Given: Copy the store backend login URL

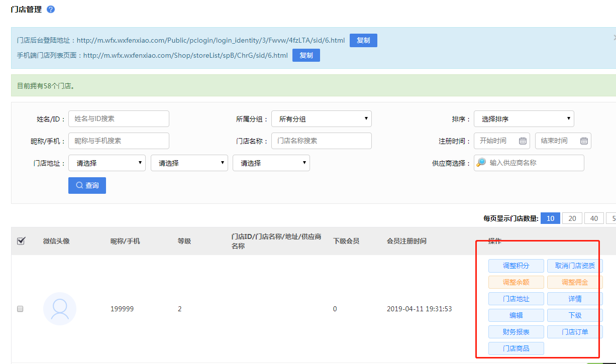Looking at the screenshot, I should (x=363, y=41).
